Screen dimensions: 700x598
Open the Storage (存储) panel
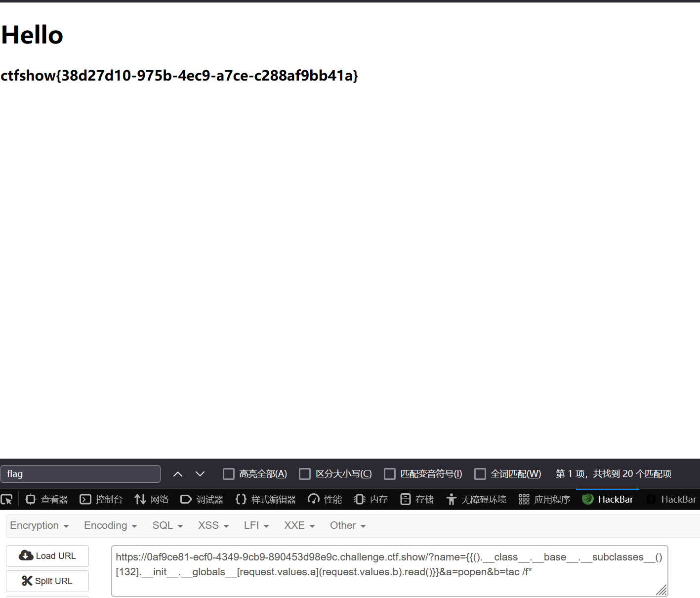point(417,500)
